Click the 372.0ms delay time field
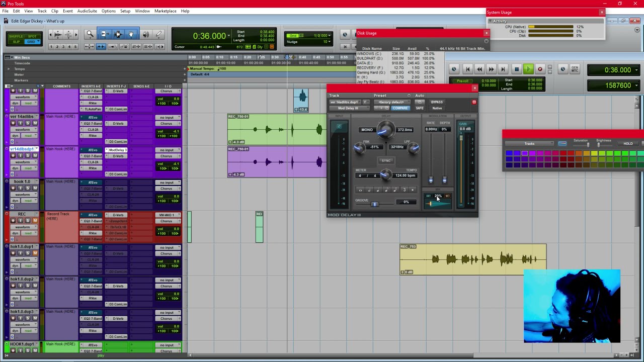The image size is (644, 362). click(x=405, y=130)
